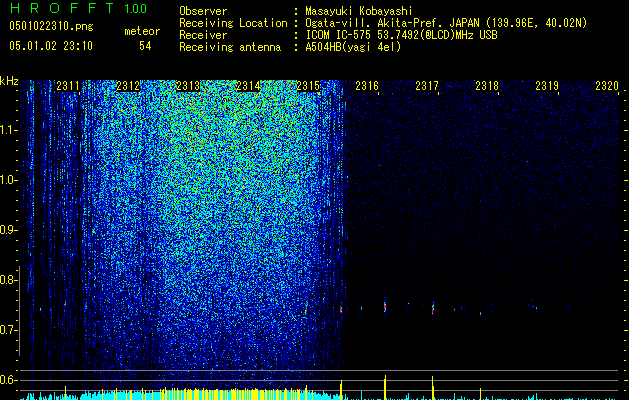Click the "Receiver" field label

point(203,35)
